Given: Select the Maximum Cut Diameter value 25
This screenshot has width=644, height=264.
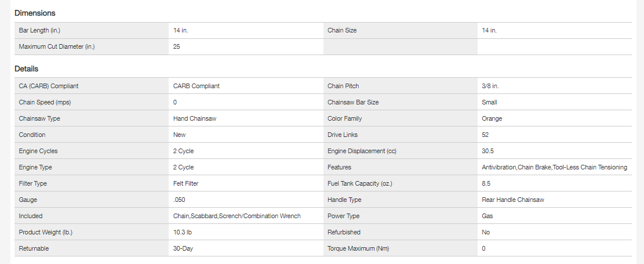Looking at the screenshot, I should point(177,46).
